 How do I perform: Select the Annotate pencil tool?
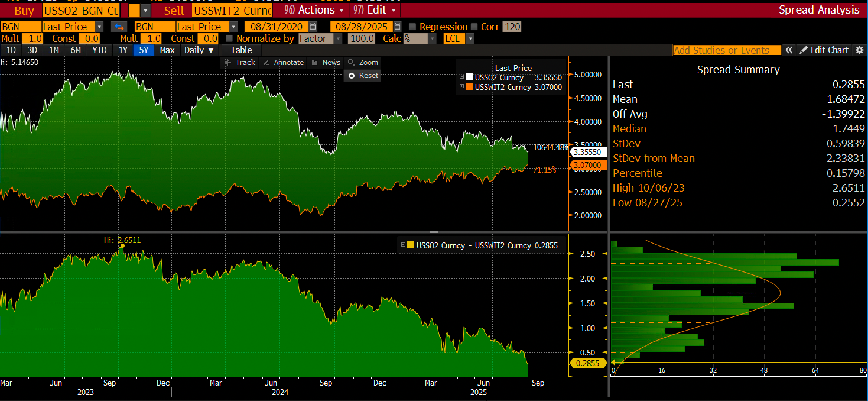point(283,62)
